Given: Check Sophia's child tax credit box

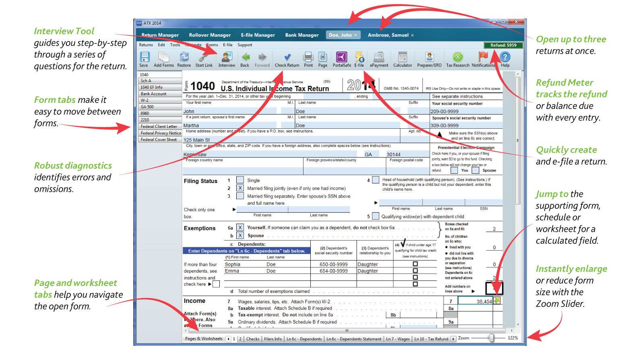Looking at the screenshot, I should (415, 264).
